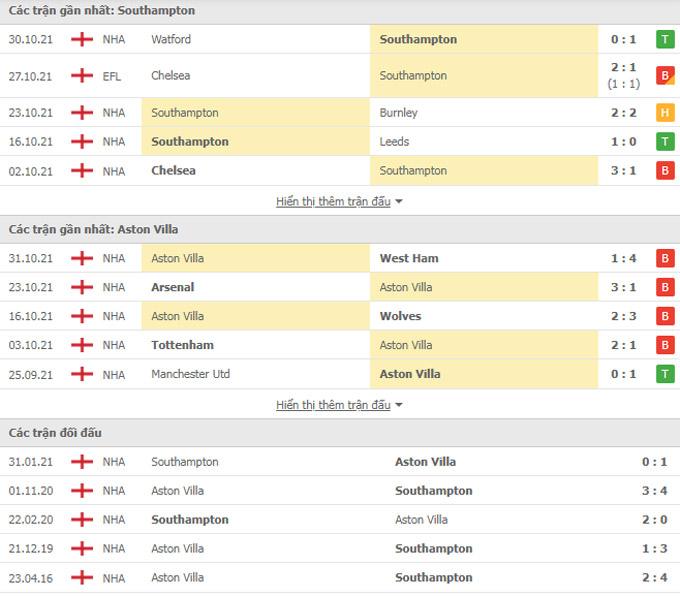The width and height of the screenshot is (680, 597).
Task: Open Wolves team link on 16.10.21
Action: (x=400, y=316)
